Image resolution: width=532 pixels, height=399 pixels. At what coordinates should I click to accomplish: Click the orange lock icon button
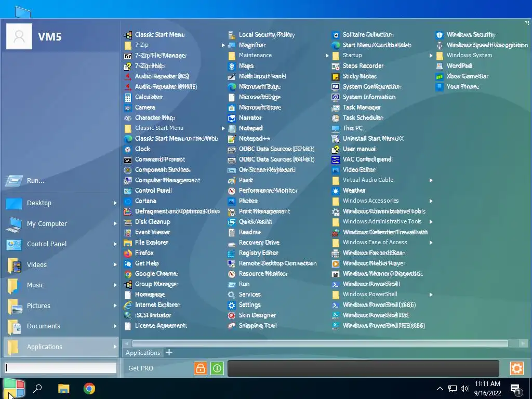[200, 368]
